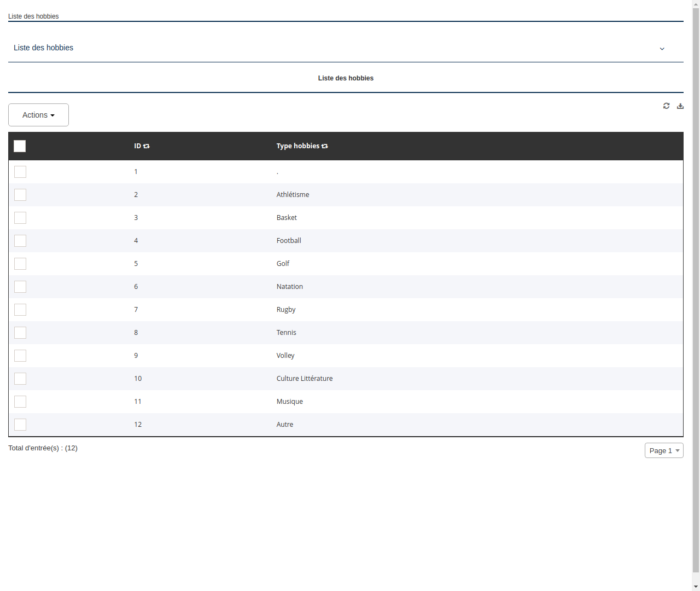
Task: Select the Football hobby entry
Action: pos(289,240)
